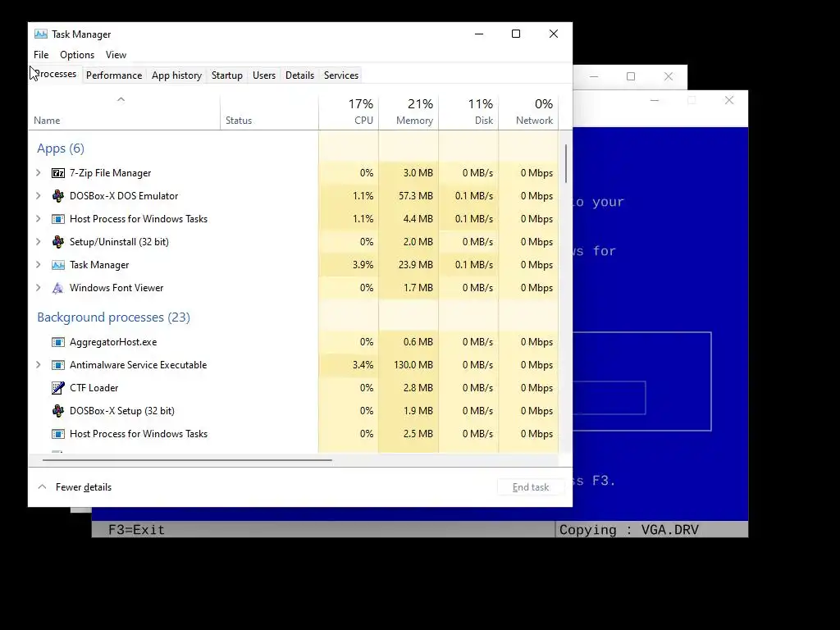Click the DOSBox-X Setup (32 bit) icon
840x630 pixels.
[x=58, y=411]
